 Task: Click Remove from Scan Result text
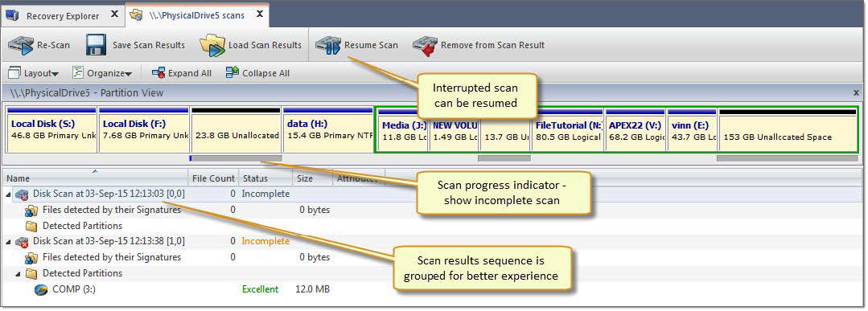[x=492, y=45]
